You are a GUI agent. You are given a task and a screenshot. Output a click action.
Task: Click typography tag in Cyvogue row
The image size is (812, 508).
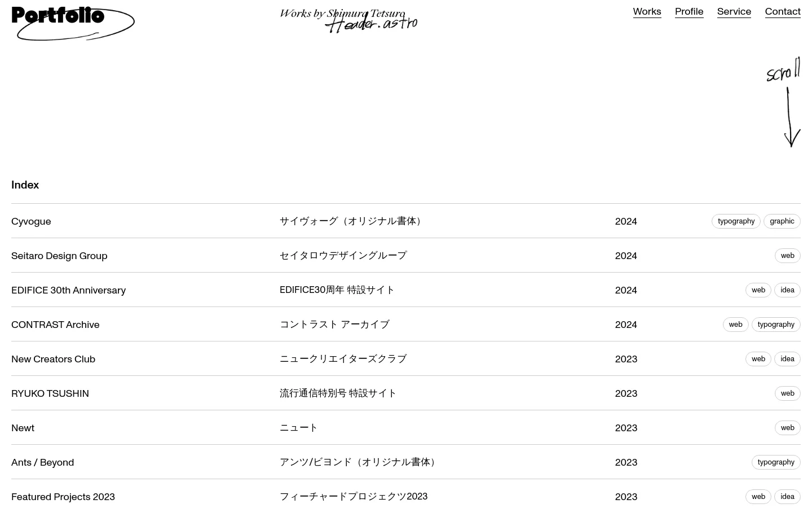click(736, 221)
